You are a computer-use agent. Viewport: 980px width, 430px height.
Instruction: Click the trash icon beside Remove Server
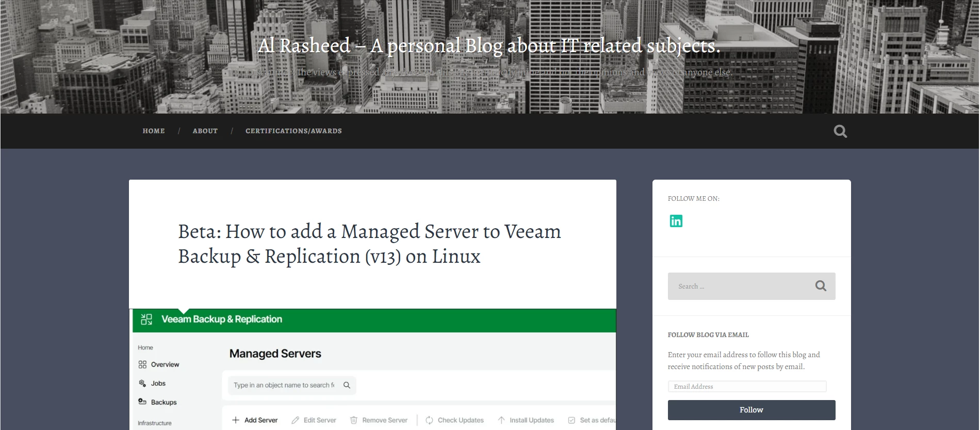click(x=354, y=420)
